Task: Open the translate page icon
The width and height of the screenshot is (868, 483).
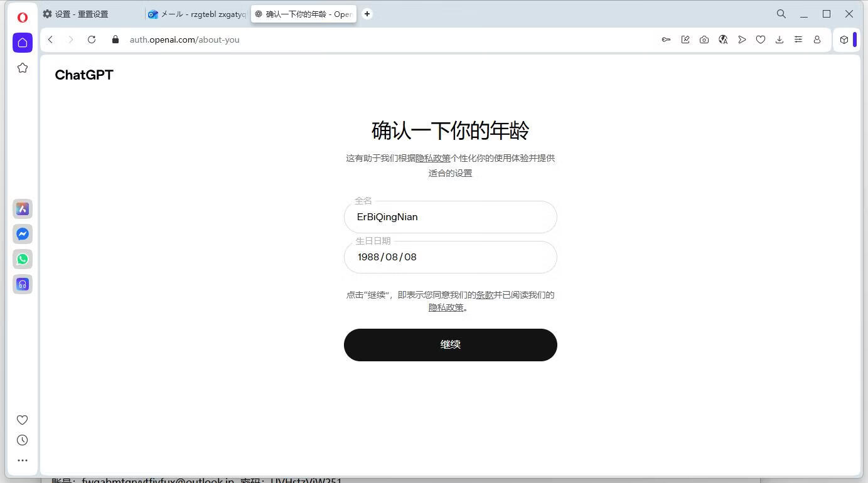Action: tap(723, 40)
